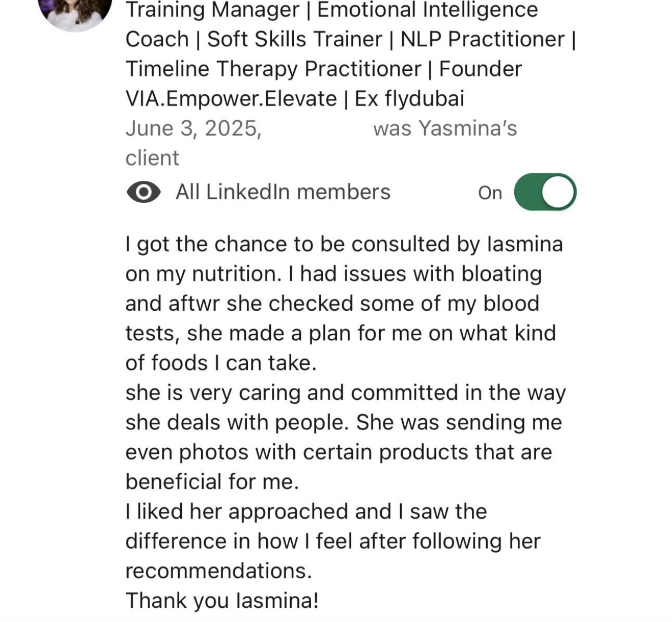The height and width of the screenshot is (622, 672).
Task: Toggle the recommendation visibility switch off
Action: point(545,192)
